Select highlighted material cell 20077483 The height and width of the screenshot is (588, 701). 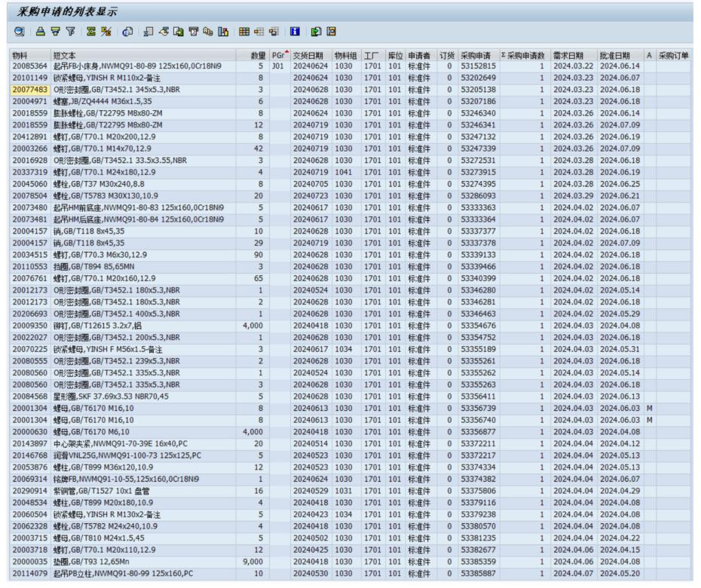coord(30,90)
